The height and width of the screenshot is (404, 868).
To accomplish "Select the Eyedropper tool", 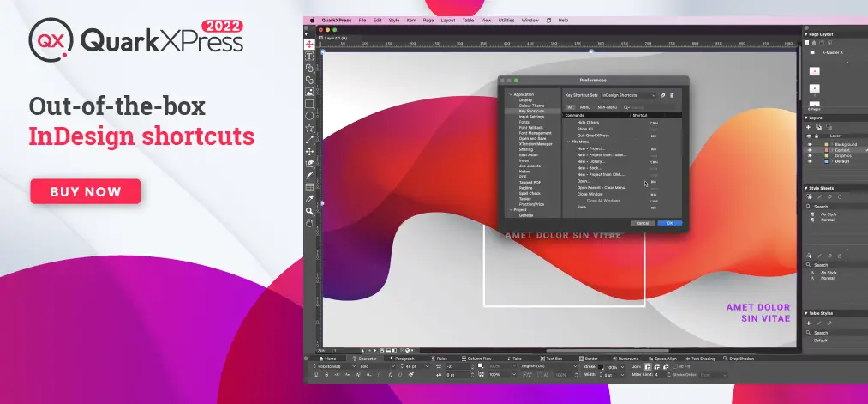I will pyautogui.click(x=309, y=199).
